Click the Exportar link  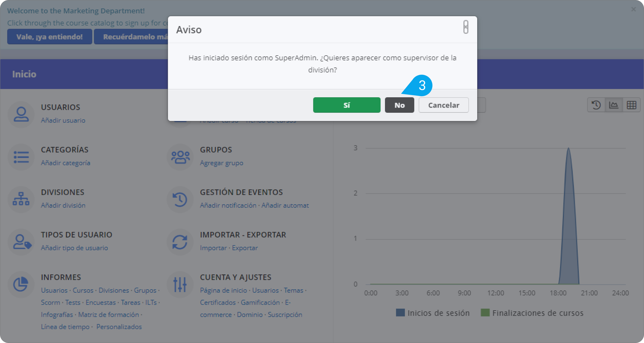tap(245, 248)
